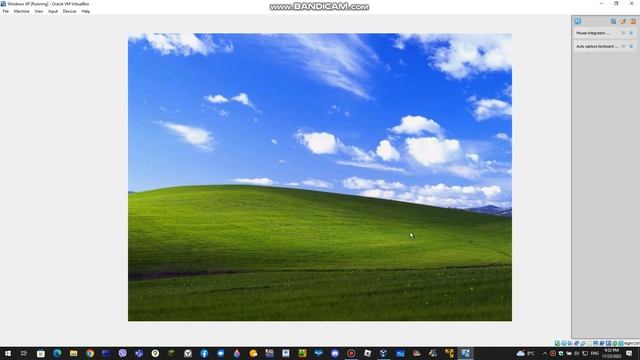
Task: Click the Auto capture keyboard help icon
Action: [623, 47]
